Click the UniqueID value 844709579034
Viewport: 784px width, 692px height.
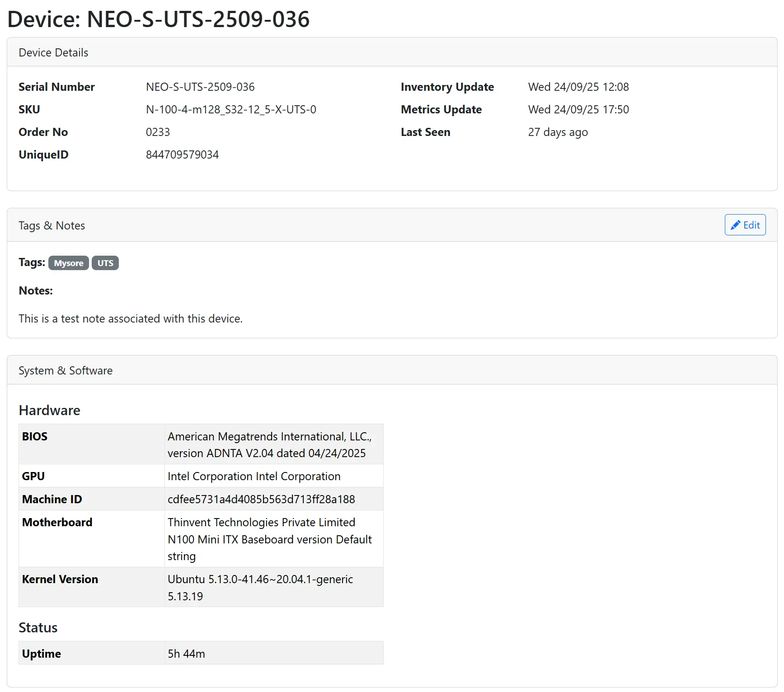(182, 154)
